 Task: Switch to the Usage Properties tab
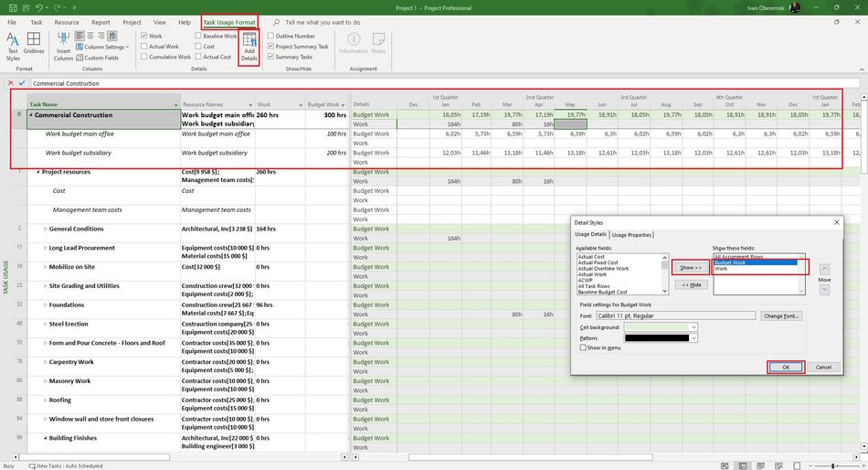631,235
